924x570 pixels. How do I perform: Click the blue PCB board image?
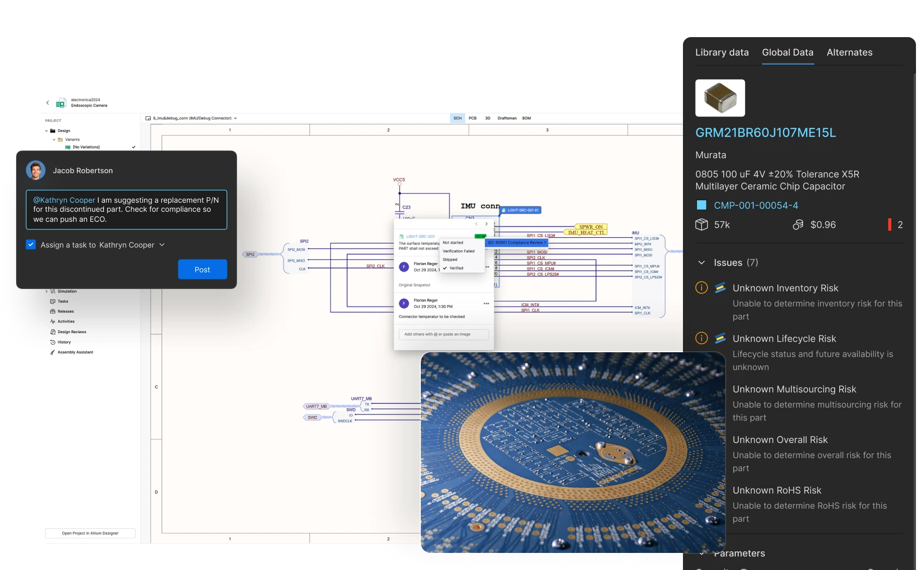coord(573,453)
